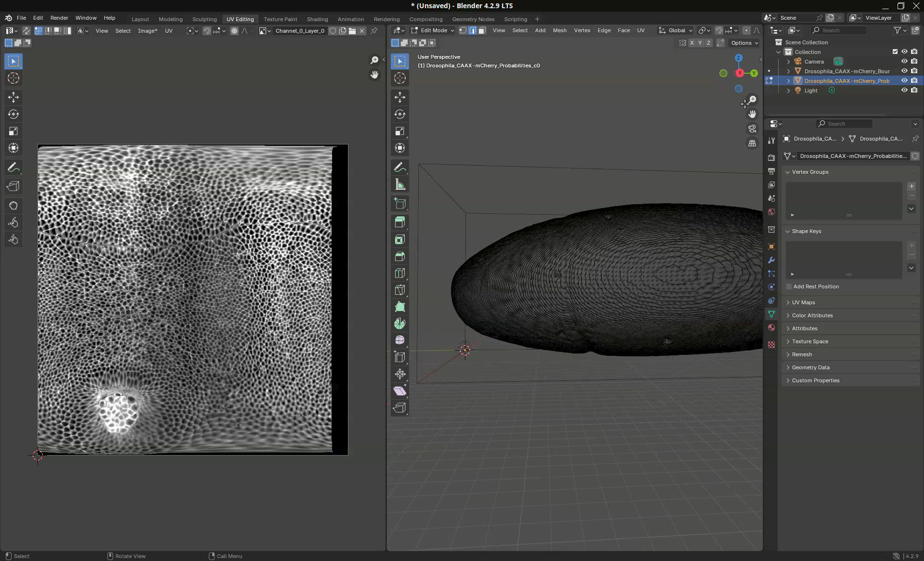Enable the Add Rest Position checkbox
924x561 pixels.
pos(789,287)
